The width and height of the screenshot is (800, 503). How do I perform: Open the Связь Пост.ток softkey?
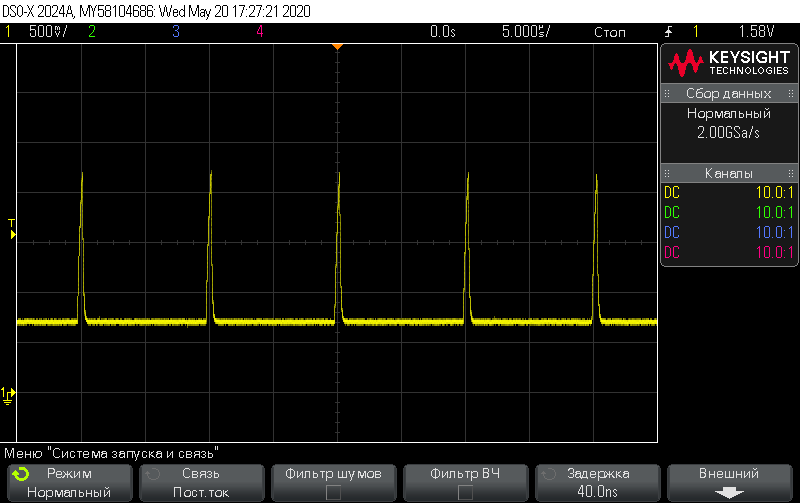[202, 483]
